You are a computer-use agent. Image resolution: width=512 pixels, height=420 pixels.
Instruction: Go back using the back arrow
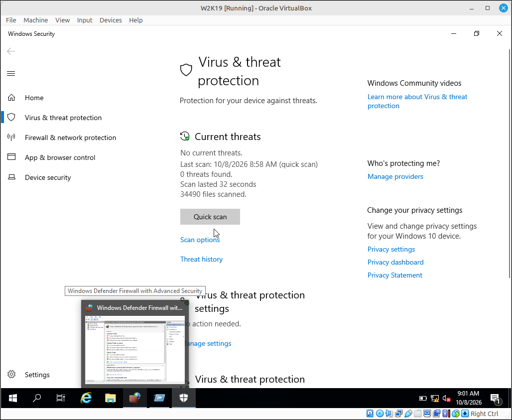pos(11,51)
